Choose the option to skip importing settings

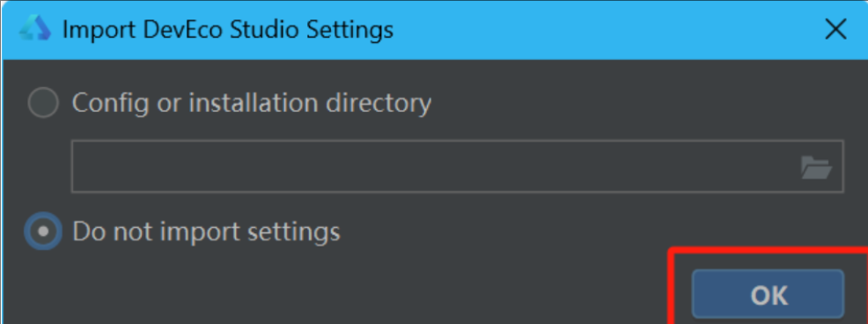pyautogui.click(x=43, y=231)
